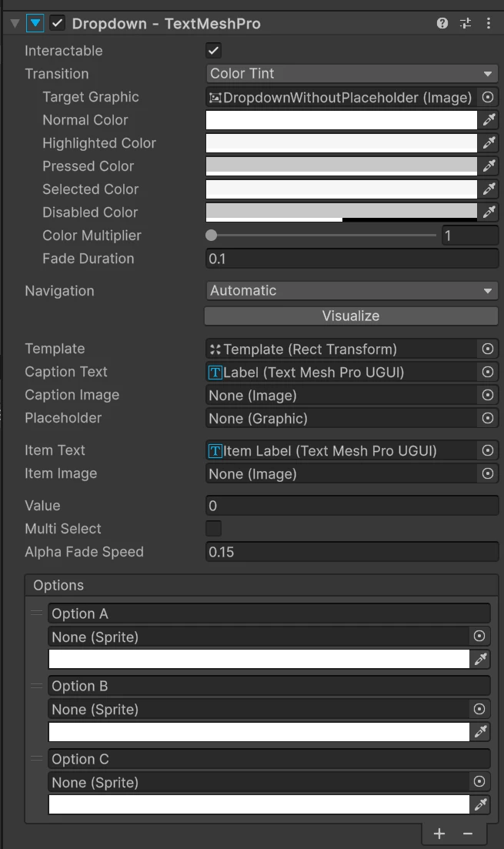Disable the Dropdown component checkbox

(x=58, y=23)
